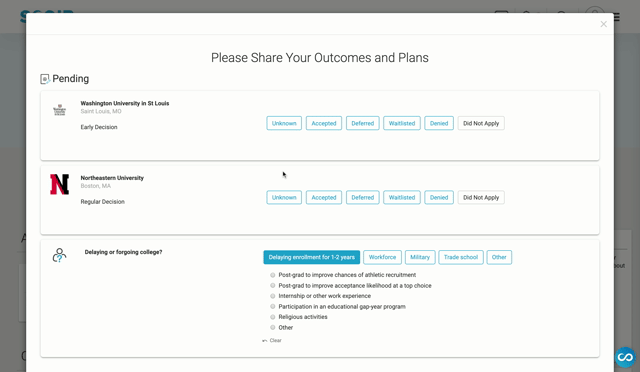
Task: Open the blue chat widget icon
Action: click(x=625, y=357)
